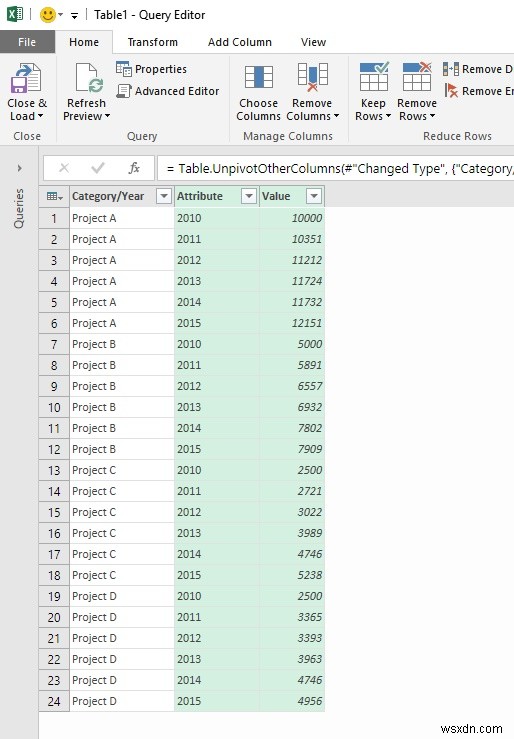Click the Remove Rows icon

(417, 76)
